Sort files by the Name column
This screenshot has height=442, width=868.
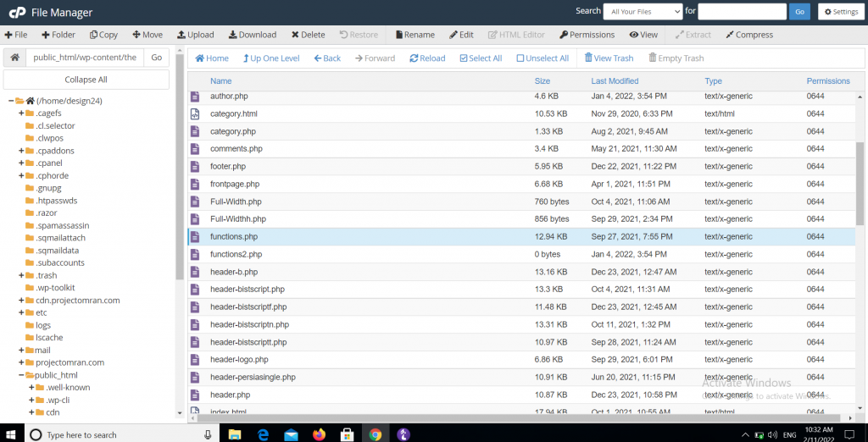coord(221,81)
